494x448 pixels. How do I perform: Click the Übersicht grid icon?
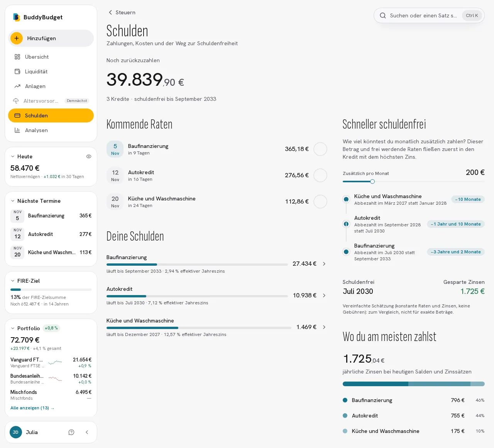[17, 57]
